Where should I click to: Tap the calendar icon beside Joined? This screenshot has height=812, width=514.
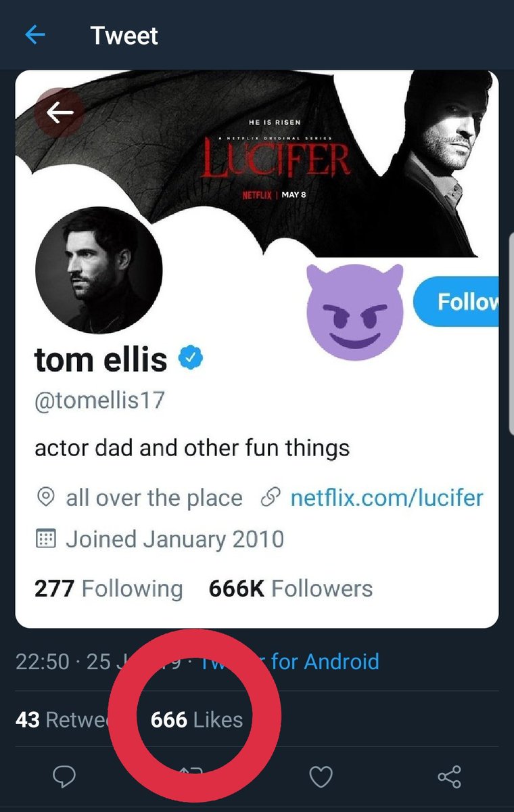tap(45, 539)
